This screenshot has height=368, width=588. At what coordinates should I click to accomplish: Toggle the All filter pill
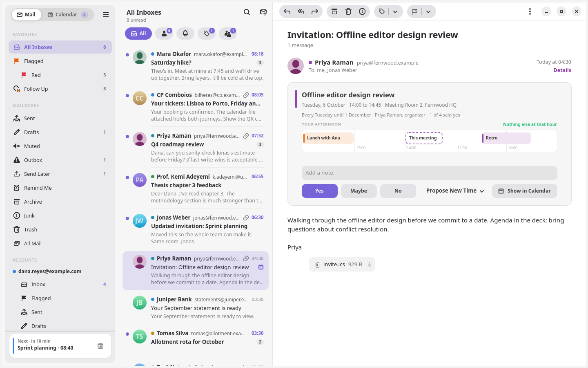(138, 34)
